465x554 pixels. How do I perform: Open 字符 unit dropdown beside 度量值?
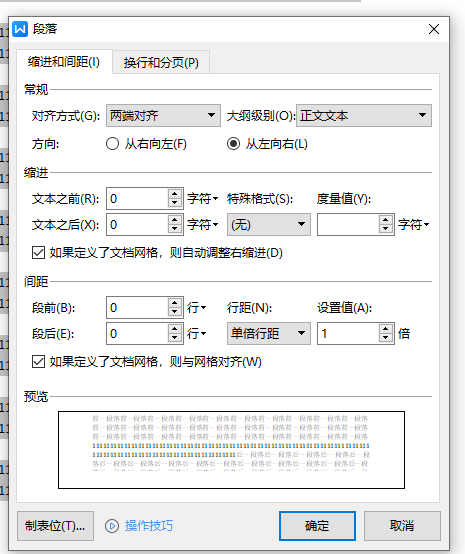413,224
